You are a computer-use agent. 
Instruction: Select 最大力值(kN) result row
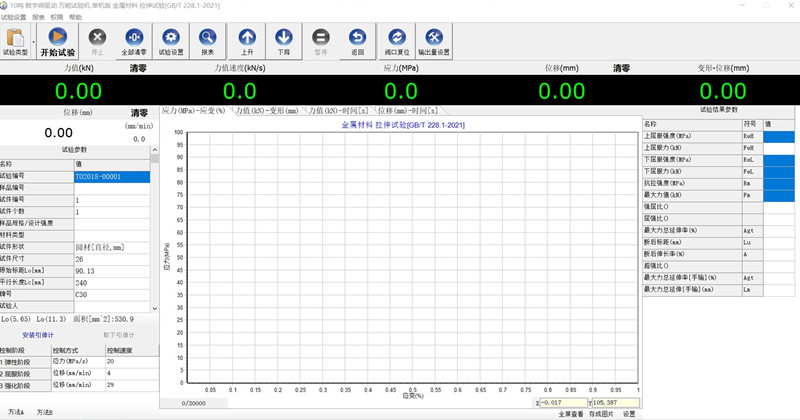coord(718,195)
